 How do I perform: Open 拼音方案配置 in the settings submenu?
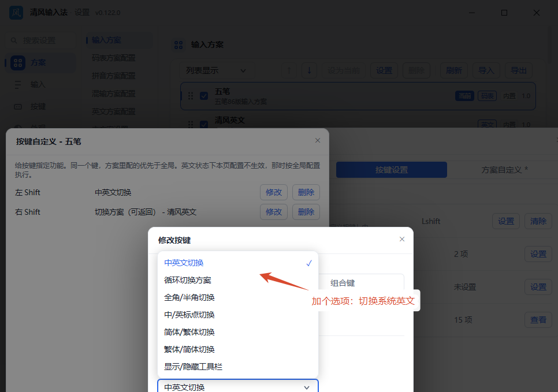(x=114, y=76)
